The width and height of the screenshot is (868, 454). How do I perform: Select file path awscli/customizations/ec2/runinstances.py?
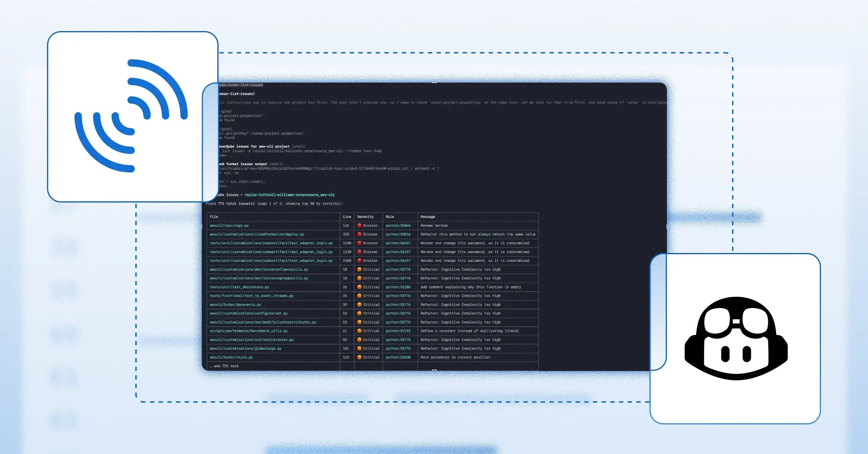(252, 340)
